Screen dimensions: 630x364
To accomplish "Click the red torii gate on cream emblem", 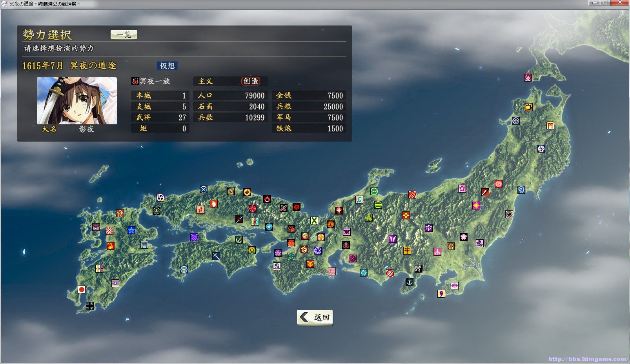I will pyautogui.click(x=550, y=126).
